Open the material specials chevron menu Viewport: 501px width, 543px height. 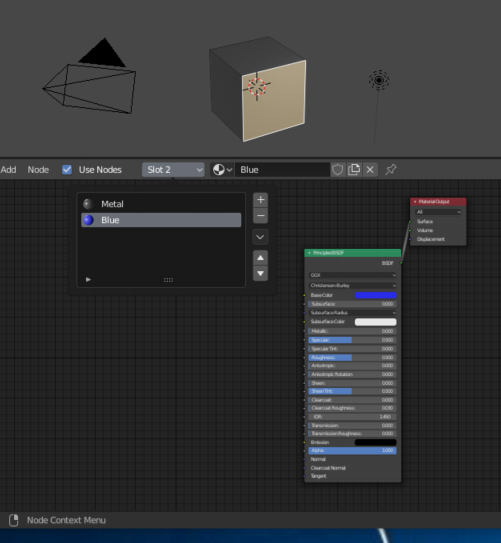pos(260,237)
